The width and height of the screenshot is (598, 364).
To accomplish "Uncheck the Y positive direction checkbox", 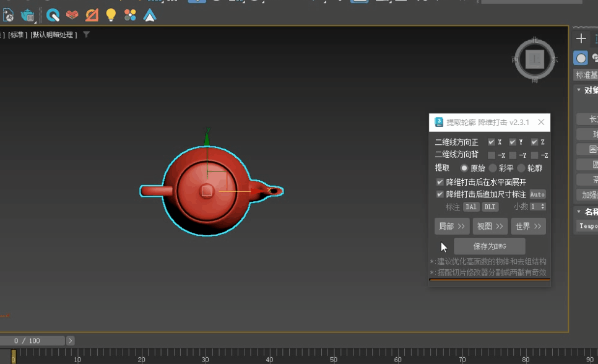I will [513, 142].
